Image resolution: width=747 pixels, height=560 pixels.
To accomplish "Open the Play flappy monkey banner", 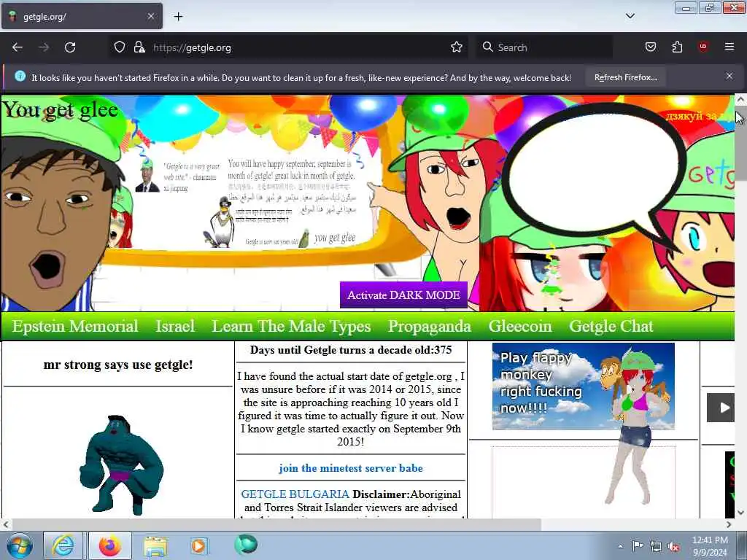I will click(583, 386).
